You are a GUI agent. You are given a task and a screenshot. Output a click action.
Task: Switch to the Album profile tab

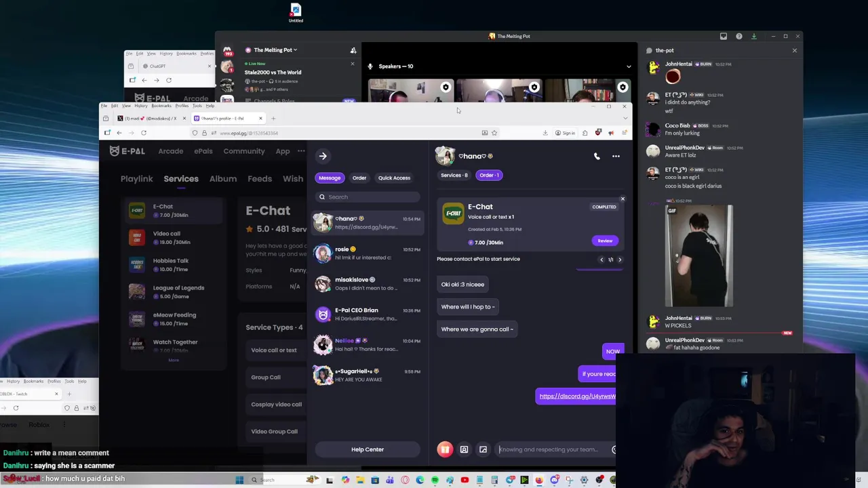pyautogui.click(x=223, y=179)
